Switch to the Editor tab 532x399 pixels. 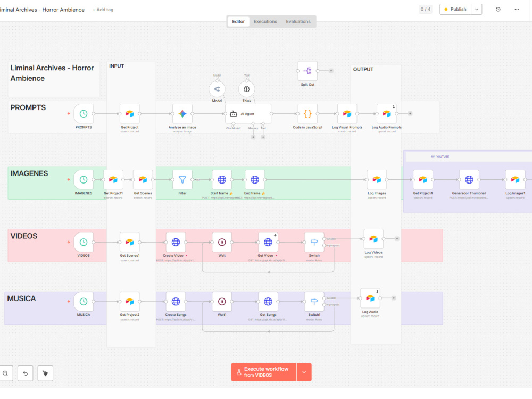[x=238, y=21]
